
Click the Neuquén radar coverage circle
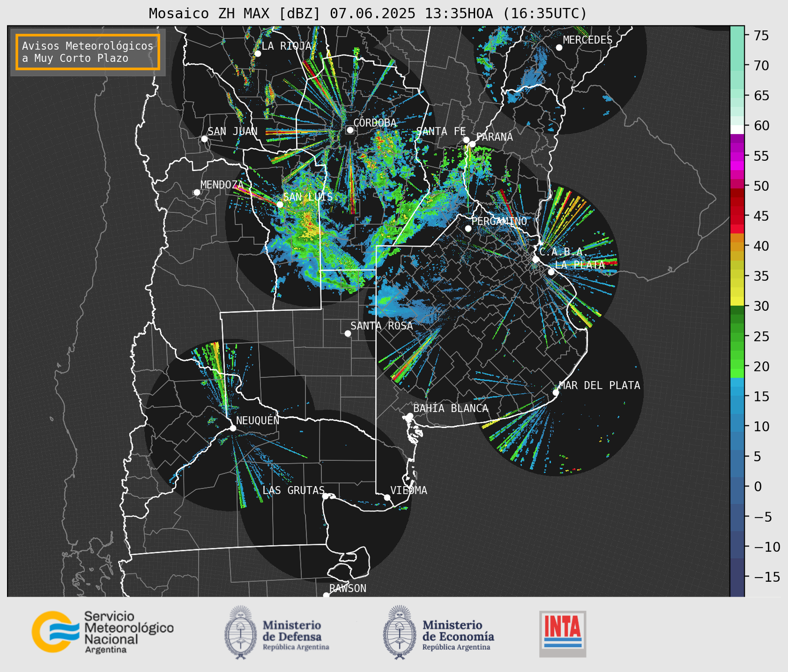(x=229, y=425)
